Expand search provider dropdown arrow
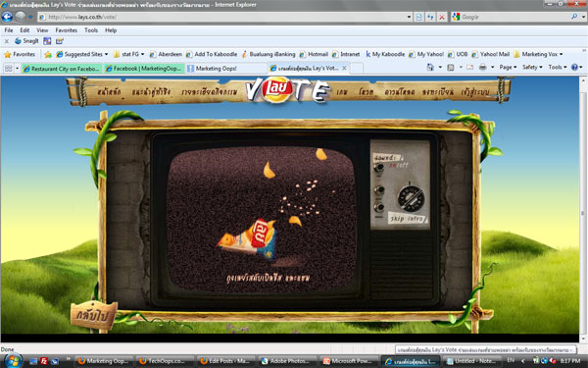This screenshot has width=588, height=368. click(x=583, y=17)
